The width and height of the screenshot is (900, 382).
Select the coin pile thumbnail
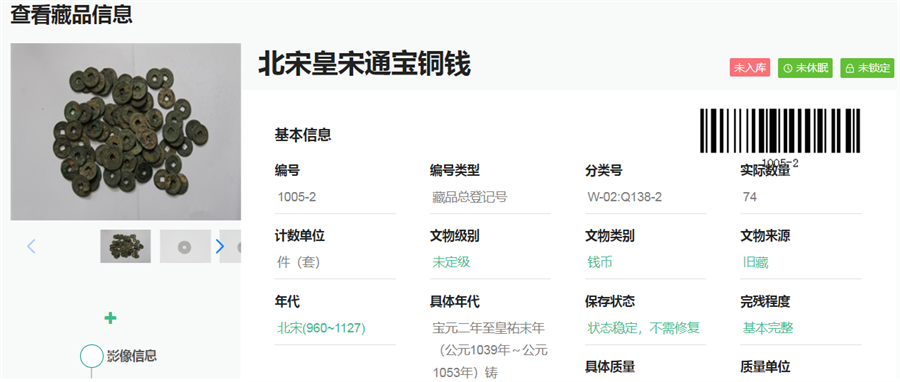pos(126,246)
